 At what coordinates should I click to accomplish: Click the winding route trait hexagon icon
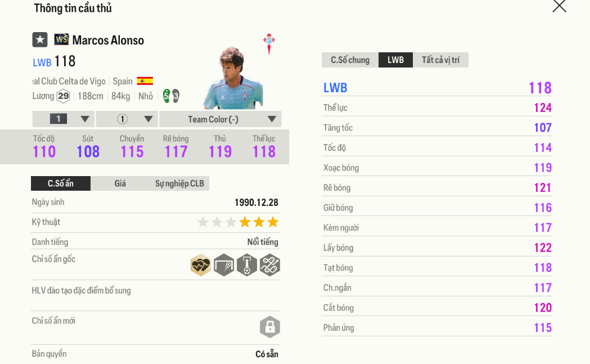click(x=270, y=265)
